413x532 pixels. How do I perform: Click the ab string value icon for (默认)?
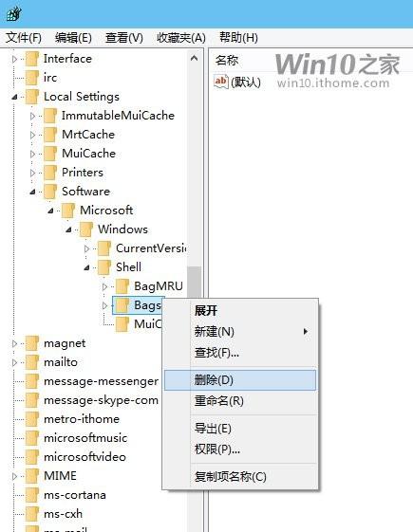coord(221,82)
